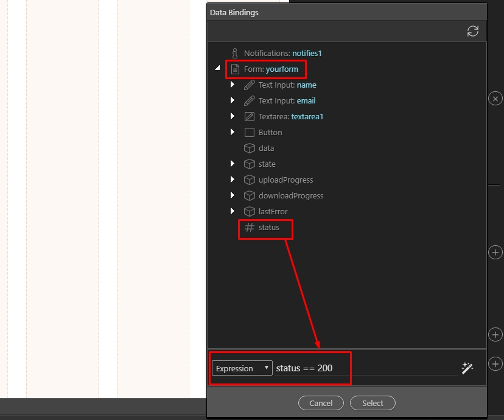Expand the state node arrow

point(233,164)
